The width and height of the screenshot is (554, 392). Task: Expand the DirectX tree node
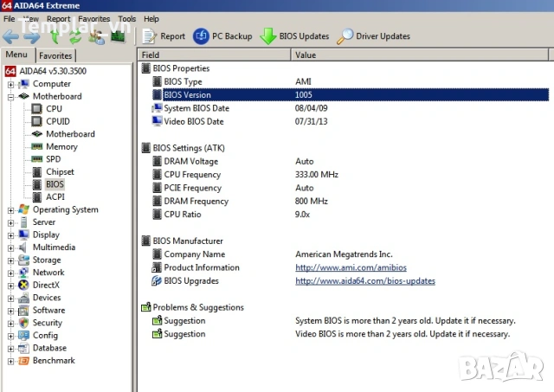[11, 286]
